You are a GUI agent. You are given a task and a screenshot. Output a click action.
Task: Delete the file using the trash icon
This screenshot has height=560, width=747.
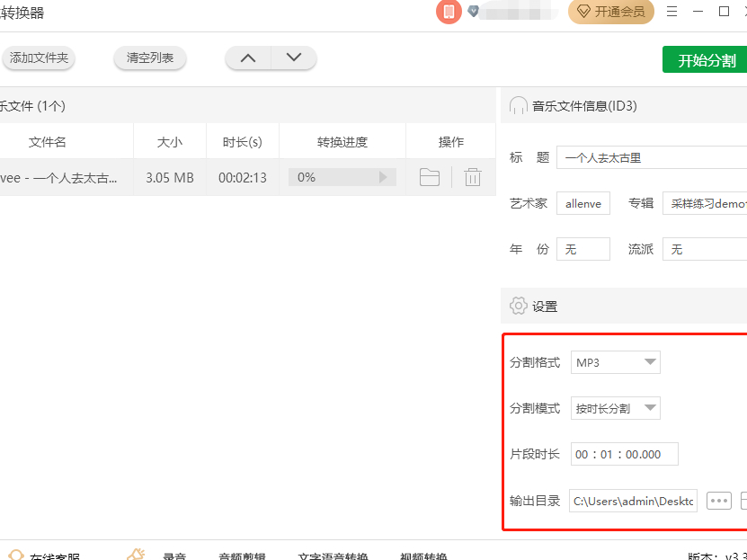(473, 177)
